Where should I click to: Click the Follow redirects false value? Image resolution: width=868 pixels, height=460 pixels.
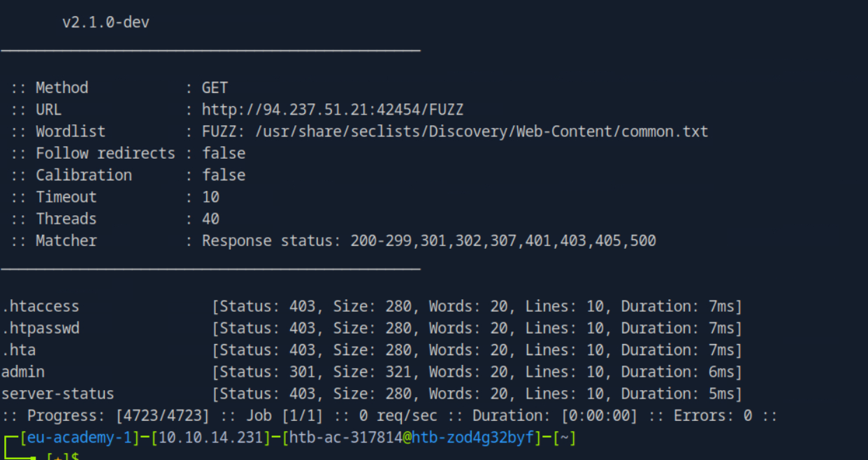[x=224, y=153]
